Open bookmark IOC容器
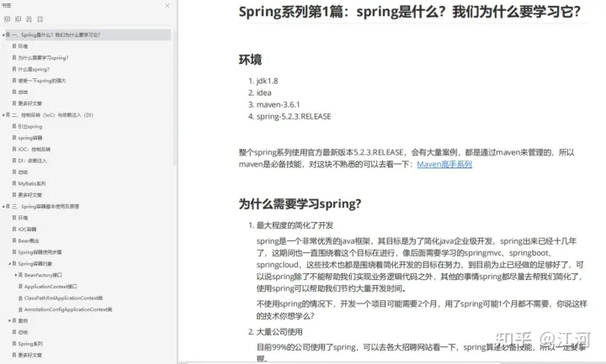This screenshot has width=606, height=364. tap(27, 229)
